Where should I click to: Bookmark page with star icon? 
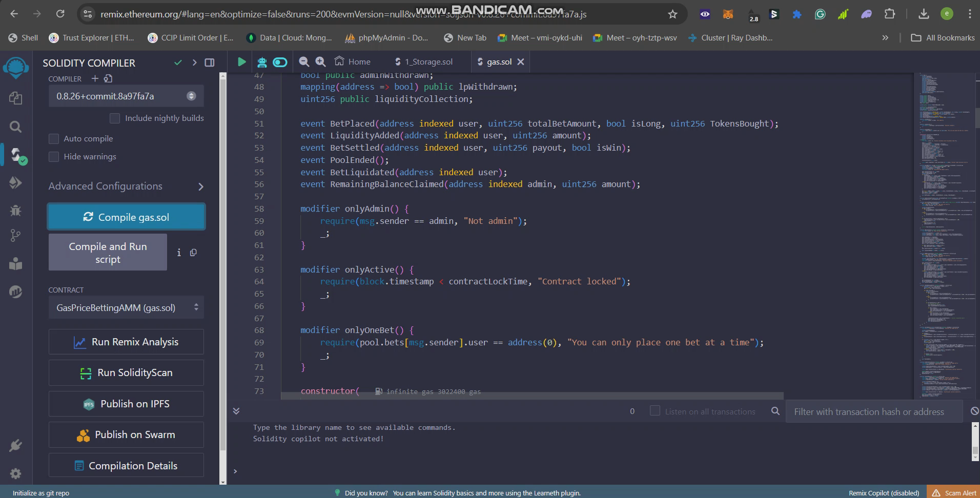click(x=672, y=14)
